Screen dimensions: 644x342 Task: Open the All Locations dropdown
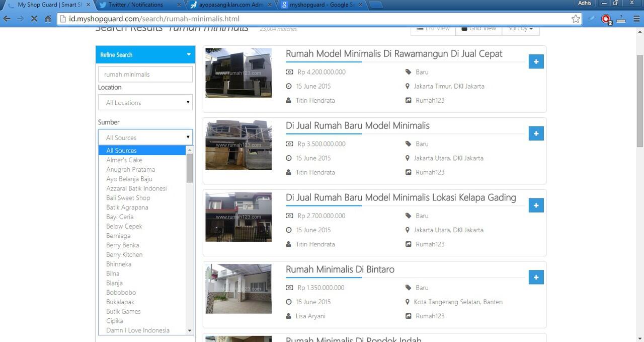[x=145, y=103]
